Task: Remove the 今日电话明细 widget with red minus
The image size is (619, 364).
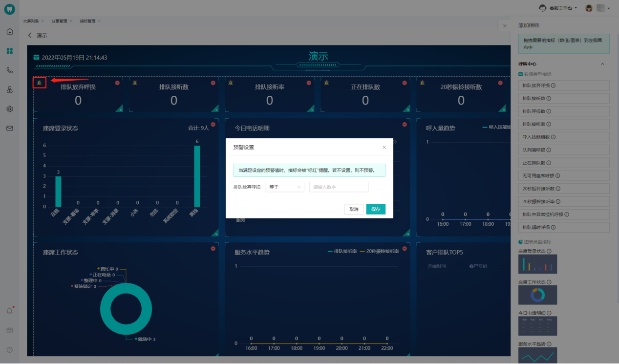Action: [405, 124]
